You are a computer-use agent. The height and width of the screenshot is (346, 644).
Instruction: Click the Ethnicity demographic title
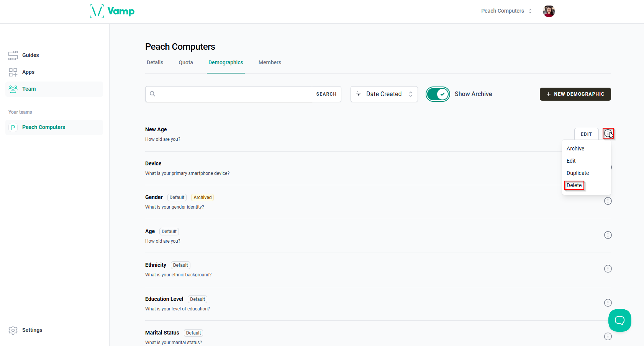pos(156,265)
